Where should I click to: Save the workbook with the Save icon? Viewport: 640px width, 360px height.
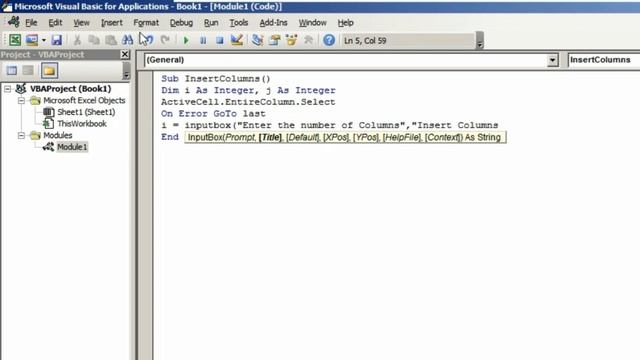pyautogui.click(x=56, y=40)
